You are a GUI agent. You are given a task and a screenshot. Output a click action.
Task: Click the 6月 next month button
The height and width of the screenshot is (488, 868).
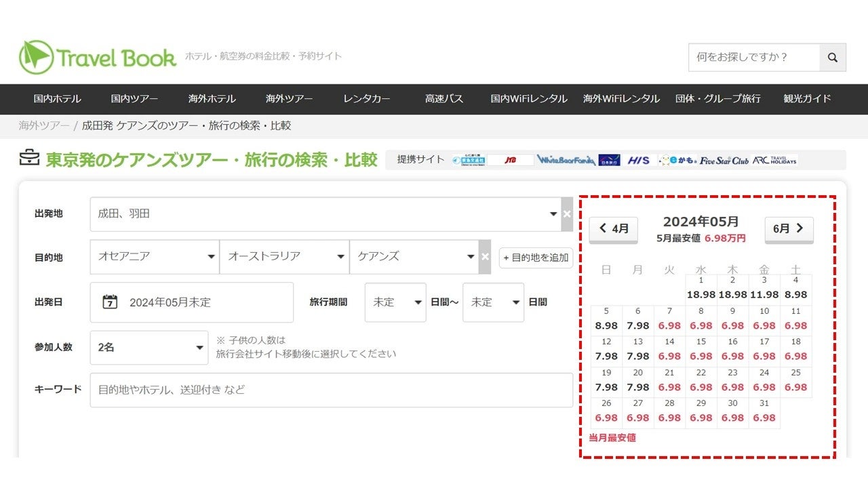(789, 229)
